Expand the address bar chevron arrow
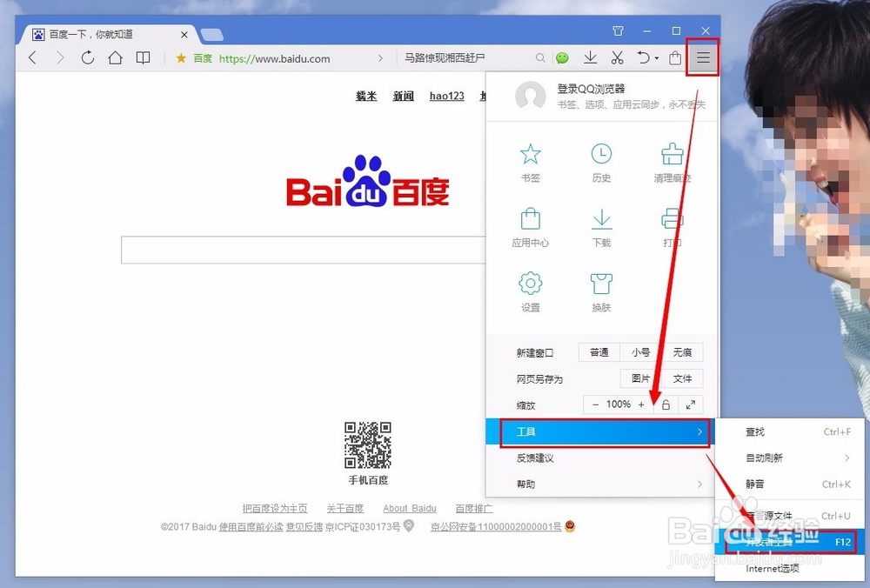The height and width of the screenshot is (588, 870). (380, 57)
